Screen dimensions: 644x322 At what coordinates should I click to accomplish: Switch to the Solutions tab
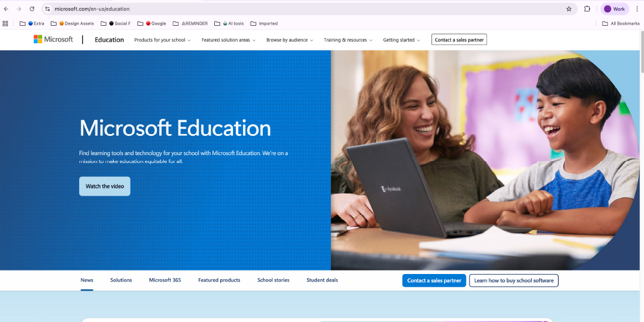[121, 280]
